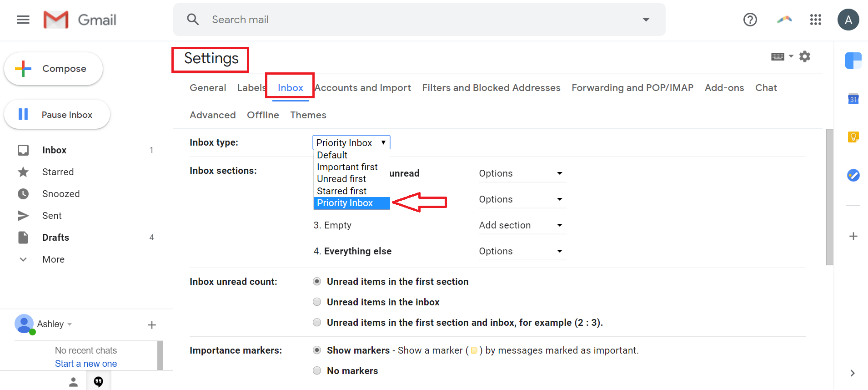This screenshot has width=868, height=390.
Task: Choose Unread items in first section and inbox
Action: (x=317, y=322)
